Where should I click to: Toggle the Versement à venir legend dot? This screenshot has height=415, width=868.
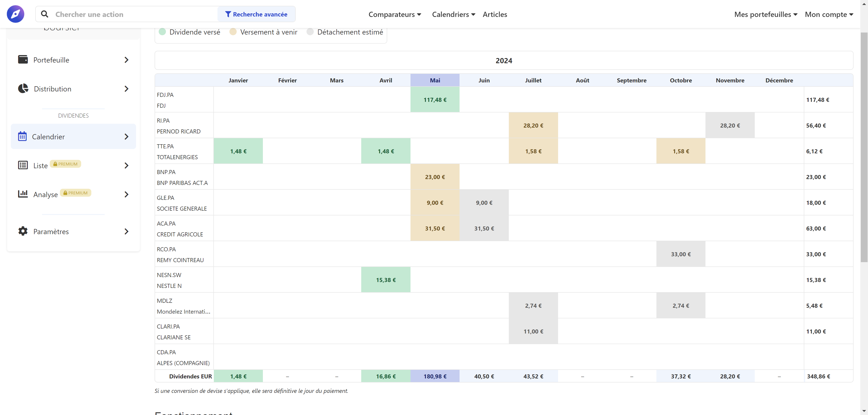point(233,32)
